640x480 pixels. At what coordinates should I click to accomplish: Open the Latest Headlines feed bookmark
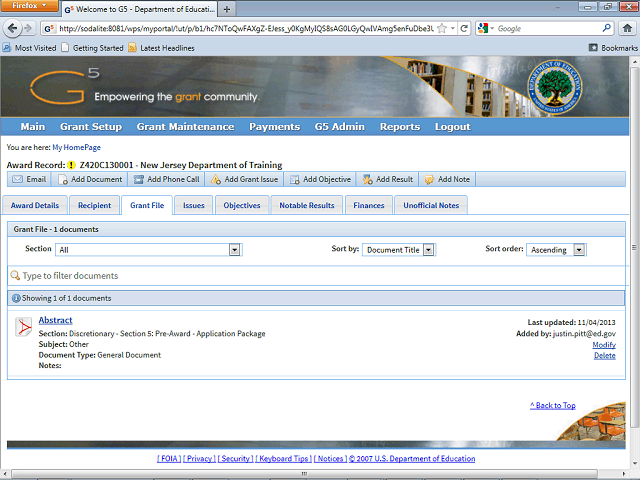[161, 48]
